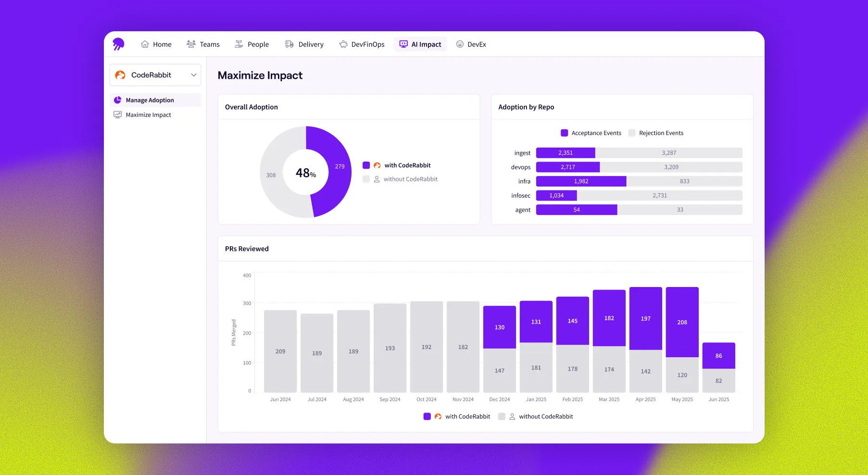
Task: Click the Teams group icon
Action: coord(191,44)
